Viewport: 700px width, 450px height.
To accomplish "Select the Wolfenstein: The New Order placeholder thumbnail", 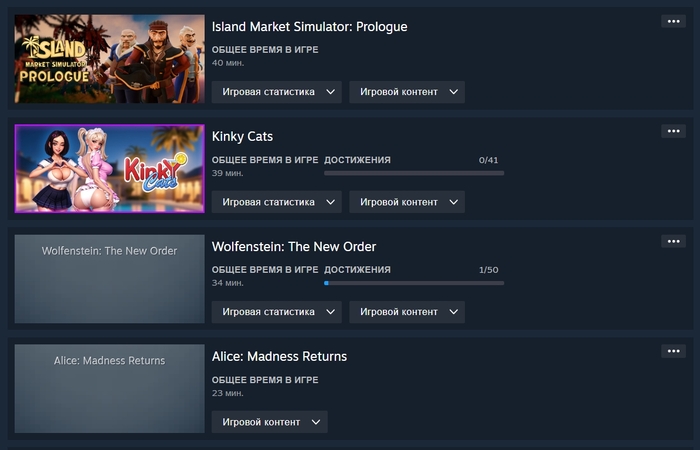I will tap(109, 279).
